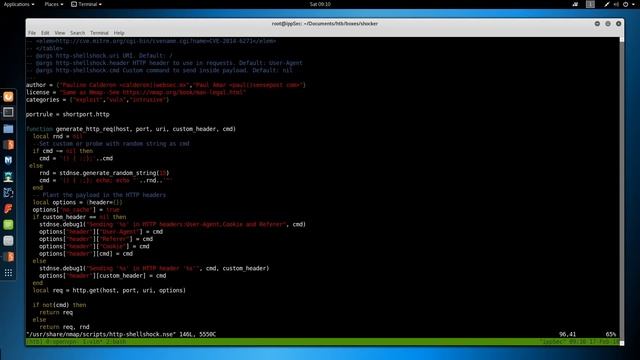Launch the green notes dock icon
640x360 pixels.
tap(8, 224)
